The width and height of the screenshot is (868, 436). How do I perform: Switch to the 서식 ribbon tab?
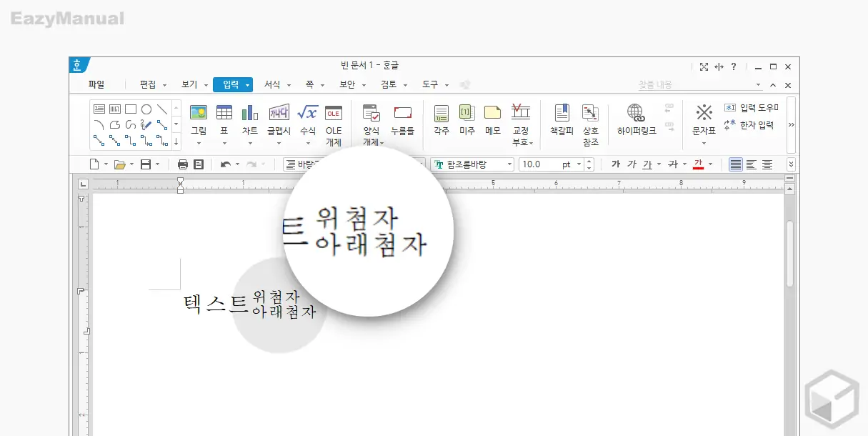tap(274, 84)
